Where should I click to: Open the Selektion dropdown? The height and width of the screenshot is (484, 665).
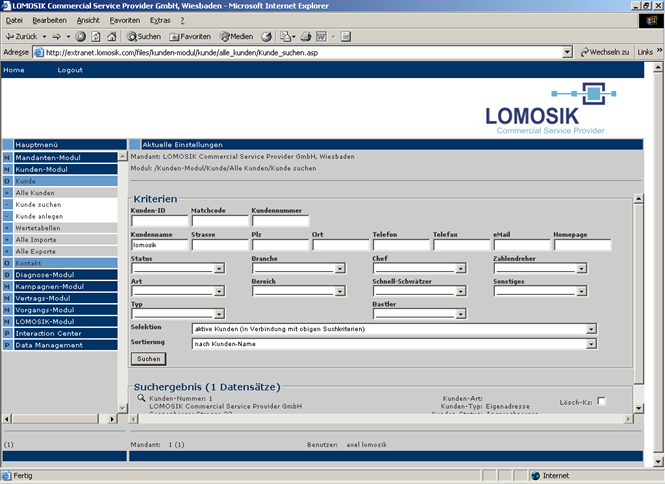pos(394,329)
